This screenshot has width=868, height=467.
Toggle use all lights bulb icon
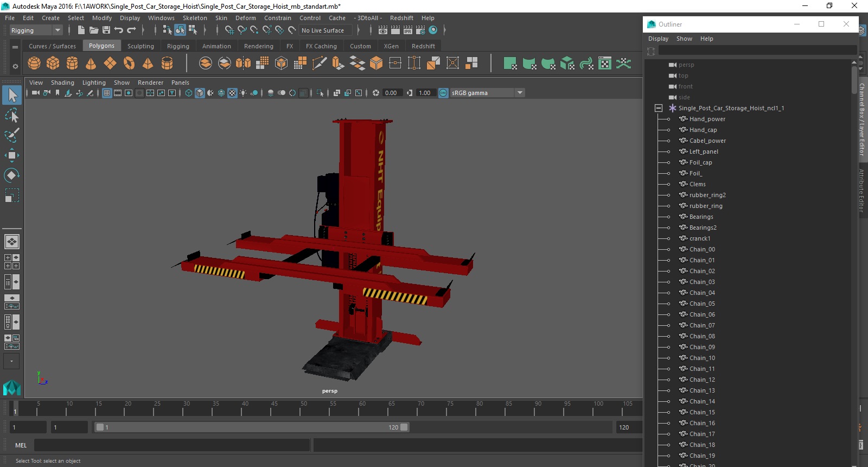point(243,93)
